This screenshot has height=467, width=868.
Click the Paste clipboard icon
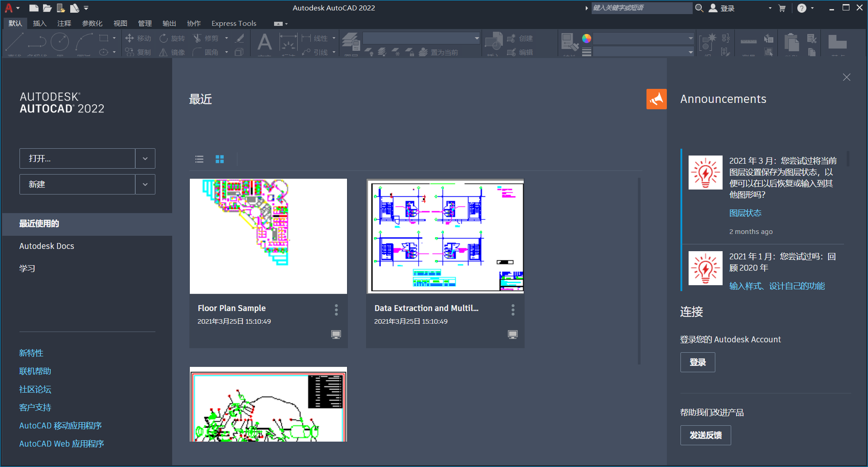coord(791,42)
